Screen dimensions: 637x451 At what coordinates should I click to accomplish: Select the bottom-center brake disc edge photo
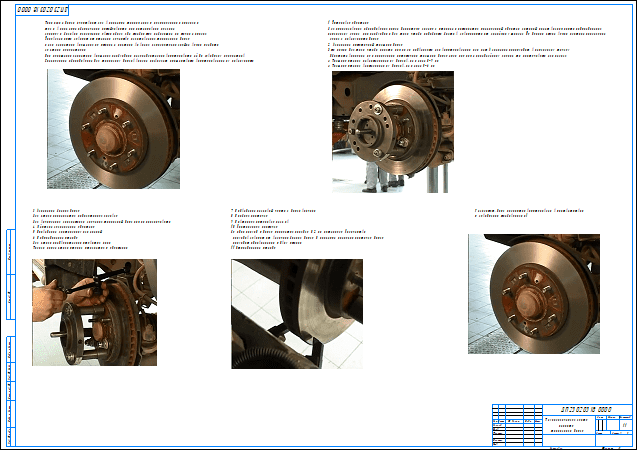[296, 314]
